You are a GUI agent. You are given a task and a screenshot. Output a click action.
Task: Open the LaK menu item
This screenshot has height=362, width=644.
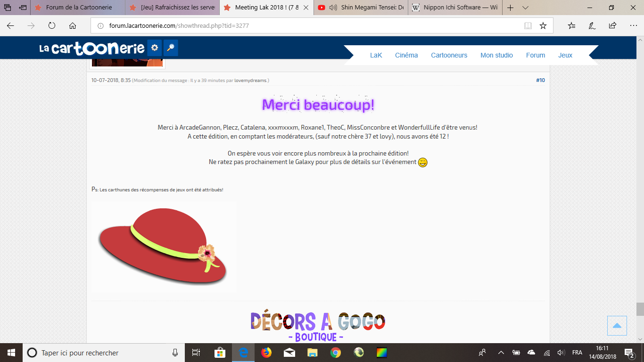click(376, 55)
